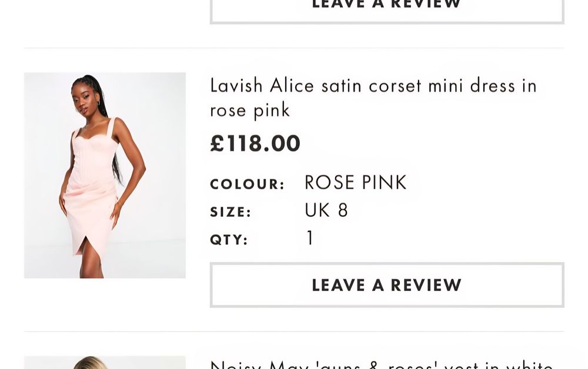The image size is (588, 369).
Task: Select the QTY label
Action: click(229, 240)
